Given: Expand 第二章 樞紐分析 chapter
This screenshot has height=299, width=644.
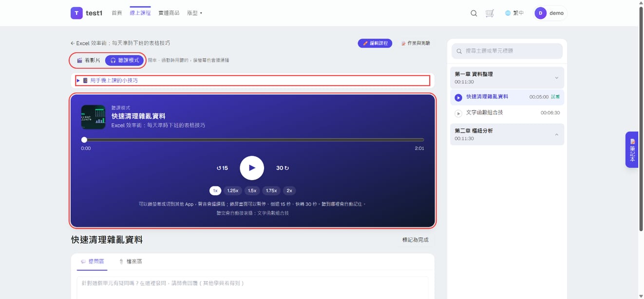Looking at the screenshot, I should (x=507, y=134).
